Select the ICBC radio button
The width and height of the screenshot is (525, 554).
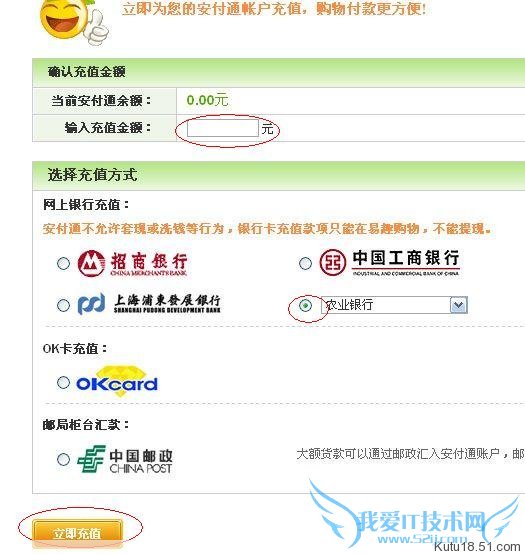(305, 263)
